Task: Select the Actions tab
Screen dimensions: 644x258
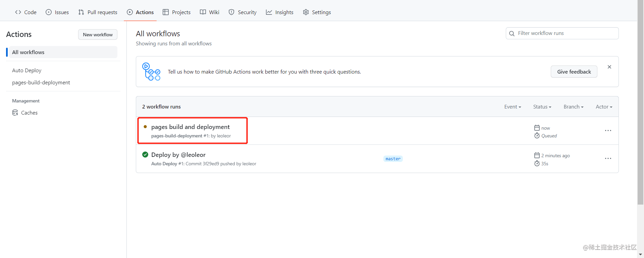Action: click(x=140, y=12)
